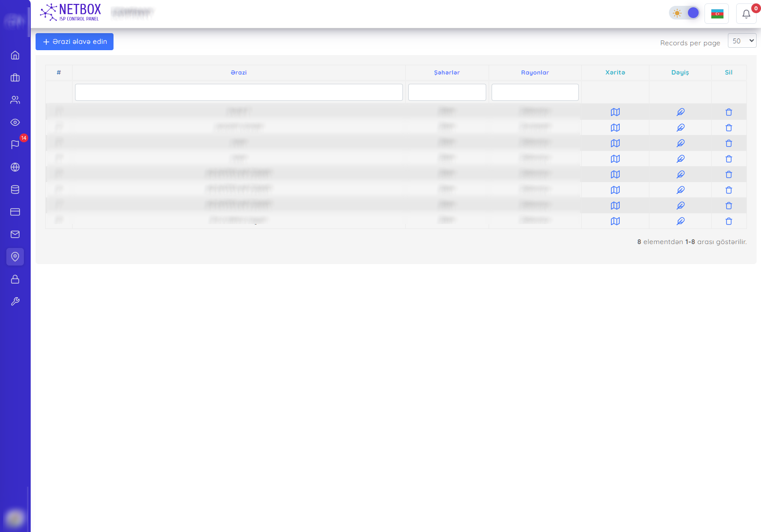The width and height of the screenshot is (761, 532).
Task: Delete the first row with trash icon
Action: point(728,112)
